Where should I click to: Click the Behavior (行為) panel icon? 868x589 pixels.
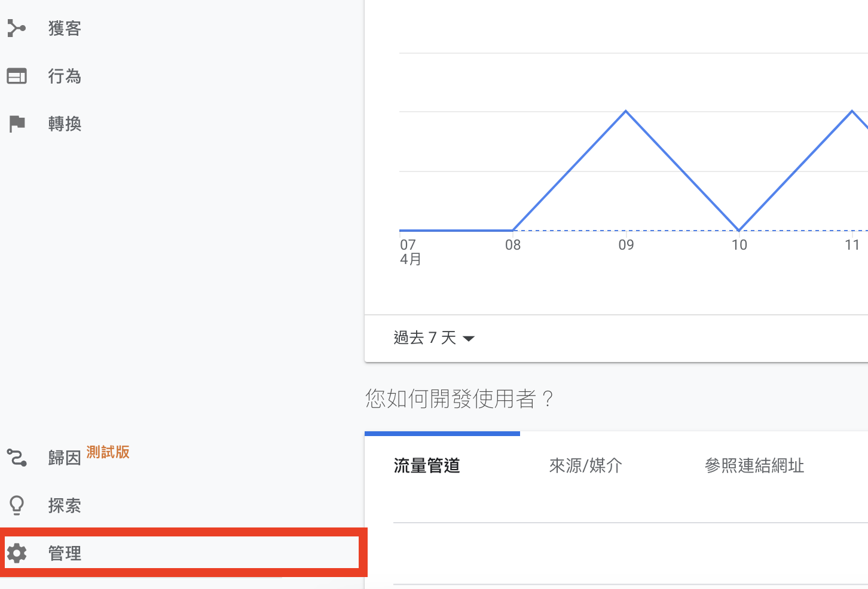click(x=17, y=76)
